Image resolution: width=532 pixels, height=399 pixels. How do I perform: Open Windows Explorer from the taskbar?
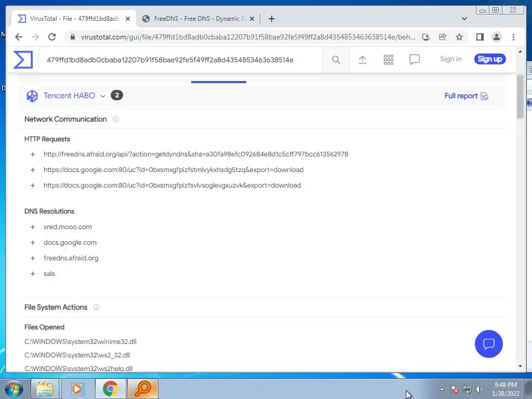coord(45,389)
